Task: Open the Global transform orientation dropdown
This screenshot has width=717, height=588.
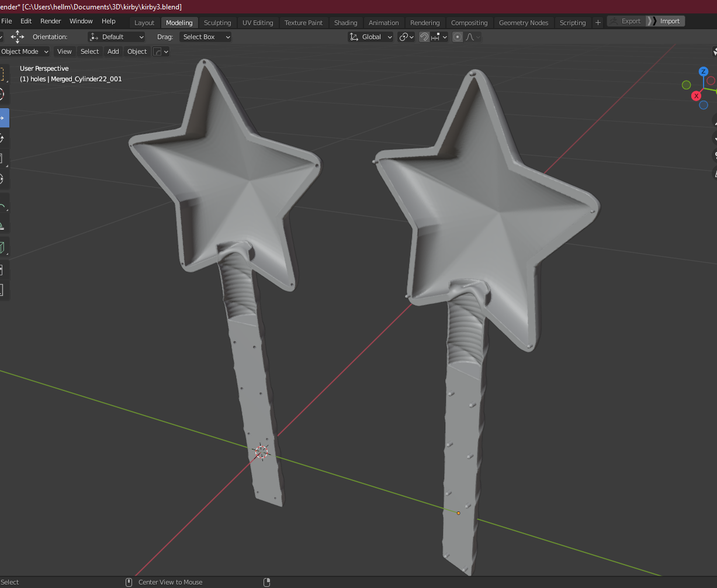Action: 370,37
